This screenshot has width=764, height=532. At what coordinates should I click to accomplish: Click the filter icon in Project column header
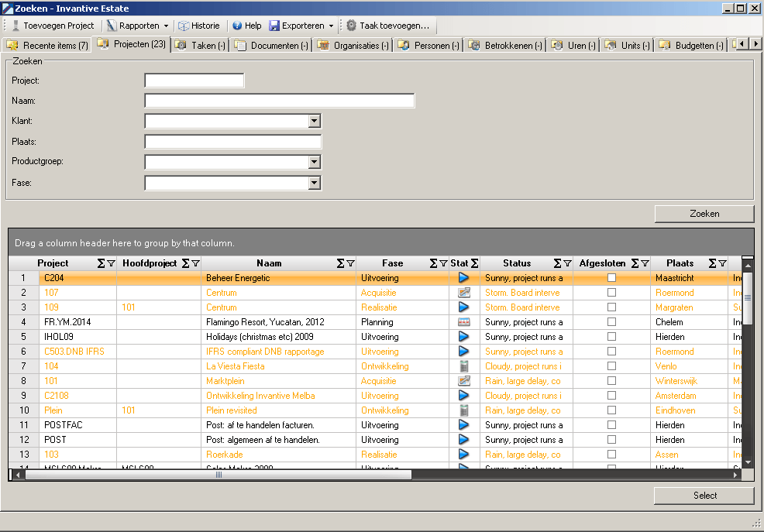(111, 263)
